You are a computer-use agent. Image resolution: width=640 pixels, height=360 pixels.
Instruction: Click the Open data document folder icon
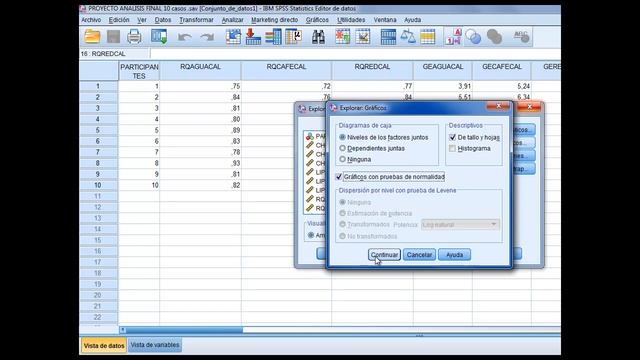click(92, 37)
